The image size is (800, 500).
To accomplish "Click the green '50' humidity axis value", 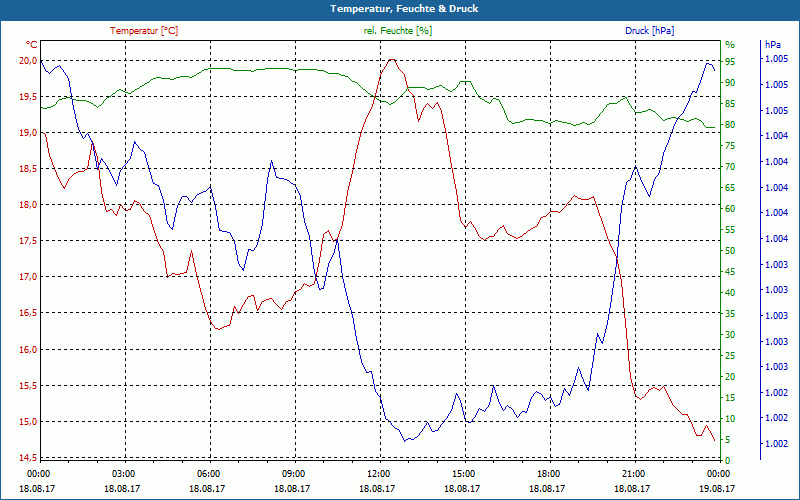I will point(730,251).
